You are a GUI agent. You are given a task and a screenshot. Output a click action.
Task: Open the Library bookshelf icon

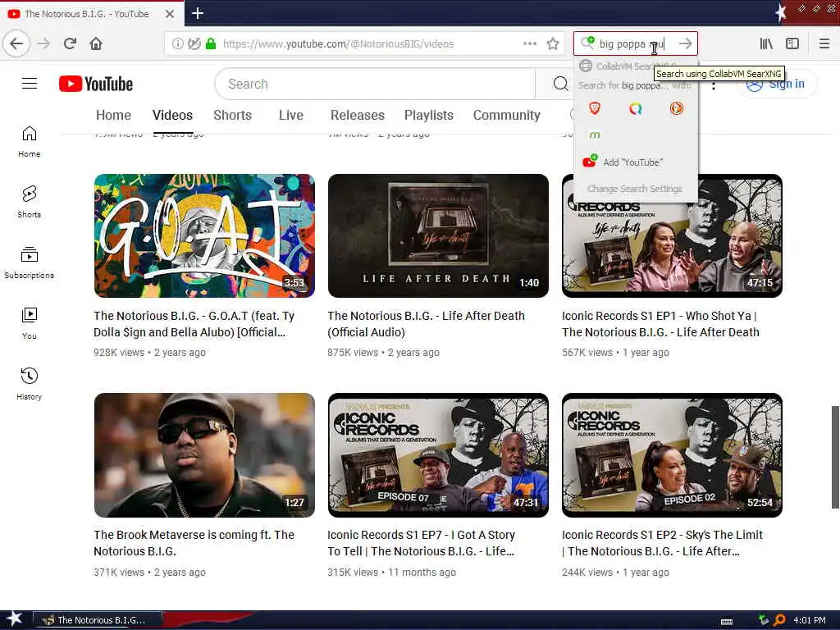pyautogui.click(x=766, y=43)
